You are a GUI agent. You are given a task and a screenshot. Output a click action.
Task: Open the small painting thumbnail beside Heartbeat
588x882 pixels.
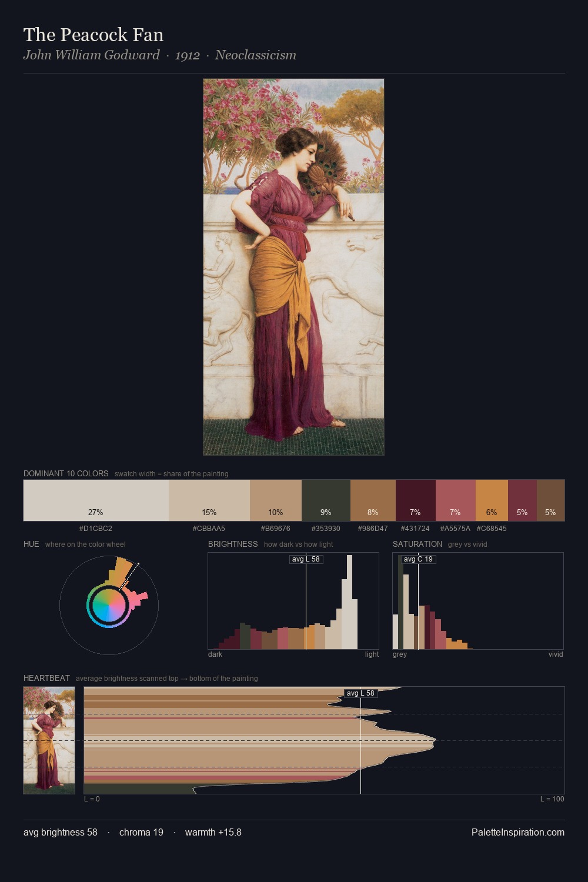point(49,740)
